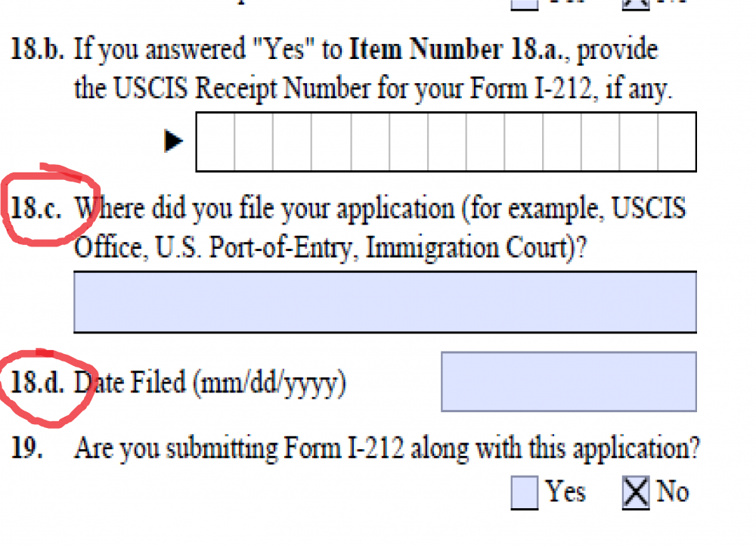Click the "Yes" label in question 19
The height and width of the screenshot is (546, 756).
(x=565, y=492)
